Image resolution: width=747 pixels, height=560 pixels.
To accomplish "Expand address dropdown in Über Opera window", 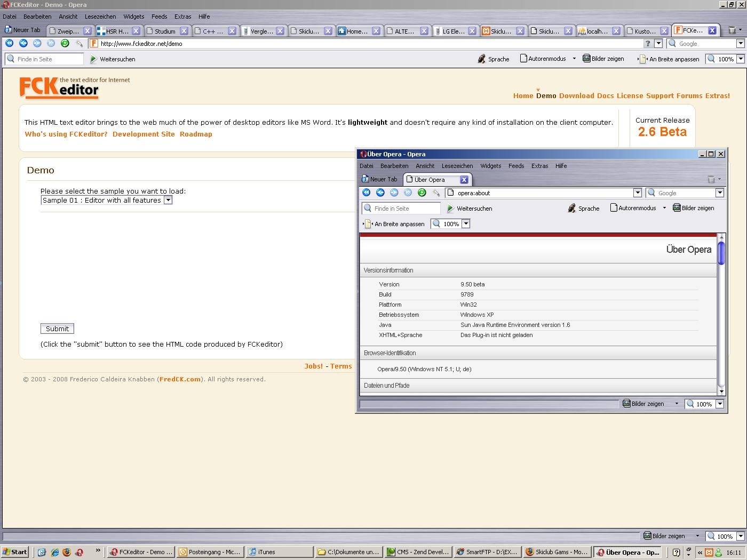I will click(x=637, y=193).
